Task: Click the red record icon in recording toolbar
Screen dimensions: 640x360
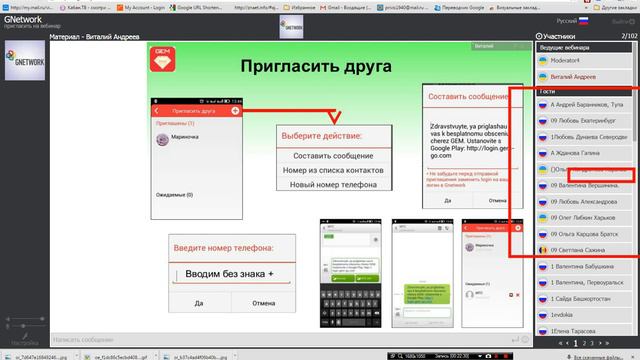Action: [506, 356]
